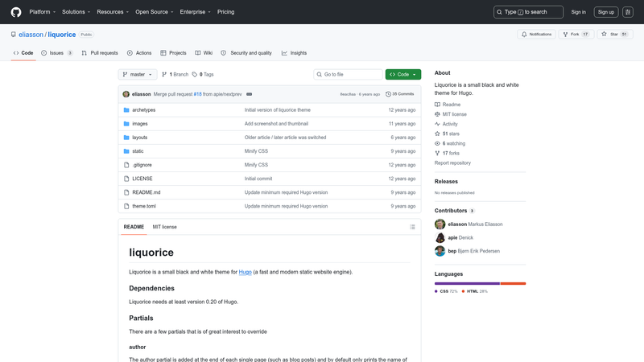The image size is (644, 362).
Task: Open the eliasson owner link
Action: pyautogui.click(x=31, y=35)
